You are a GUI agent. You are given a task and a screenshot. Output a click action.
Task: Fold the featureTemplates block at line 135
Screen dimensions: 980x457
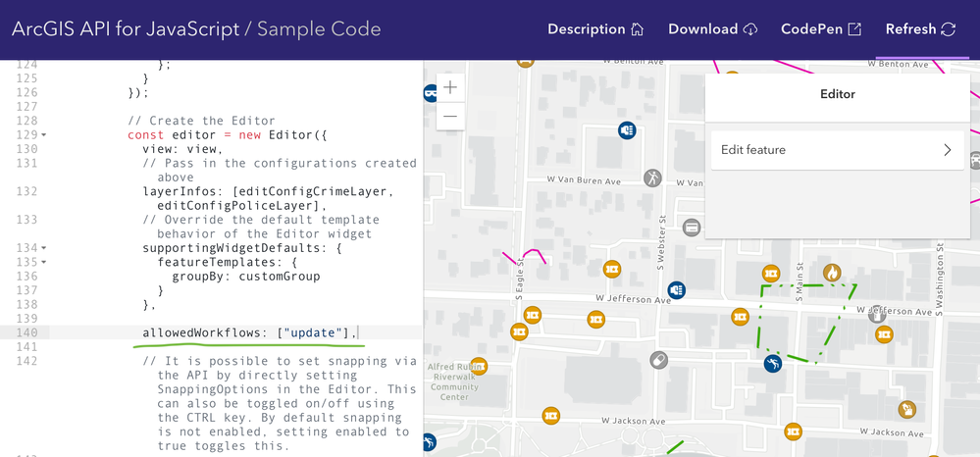click(43, 263)
